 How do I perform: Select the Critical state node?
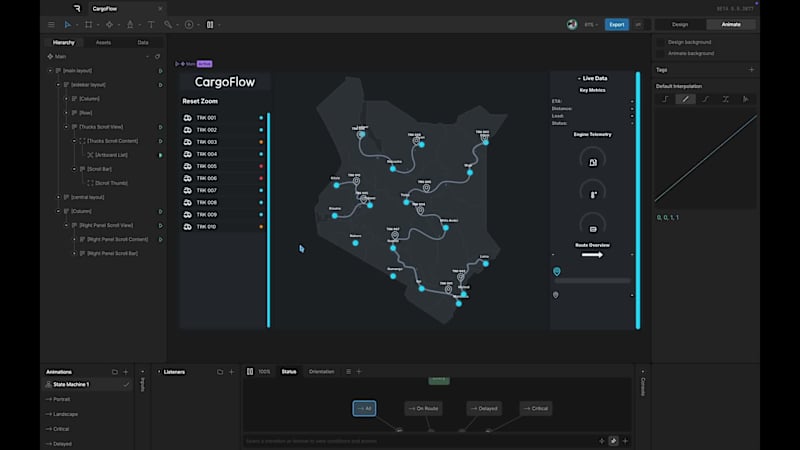[x=536, y=408]
